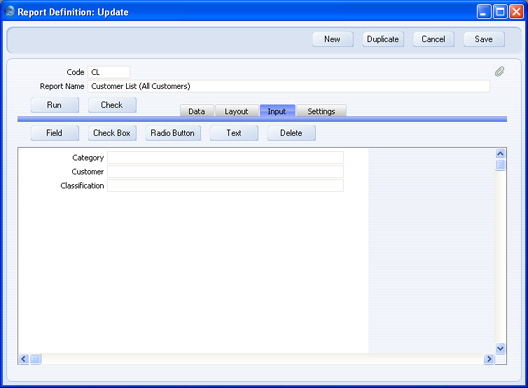The width and height of the screenshot is (528, 388).
Task: Click the right arrow of horizontal scrollbar
Action: [x=489, y=359]
